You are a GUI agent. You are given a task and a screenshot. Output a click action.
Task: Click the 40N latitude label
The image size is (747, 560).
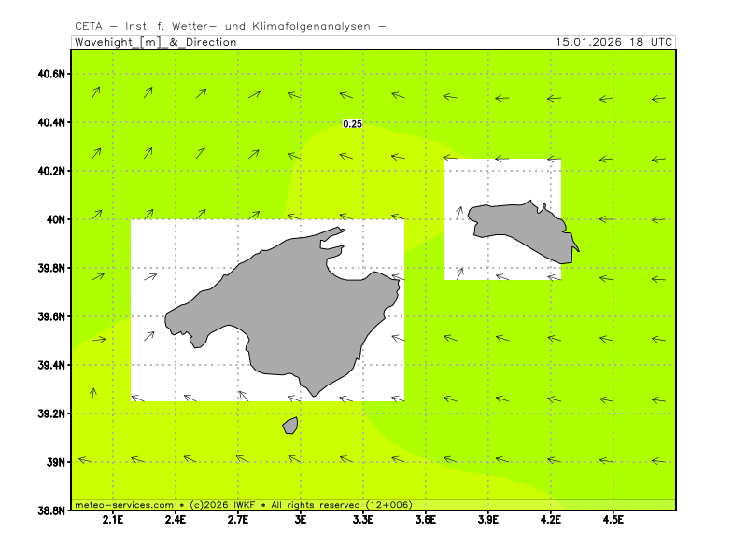click(x=56, y=219)
